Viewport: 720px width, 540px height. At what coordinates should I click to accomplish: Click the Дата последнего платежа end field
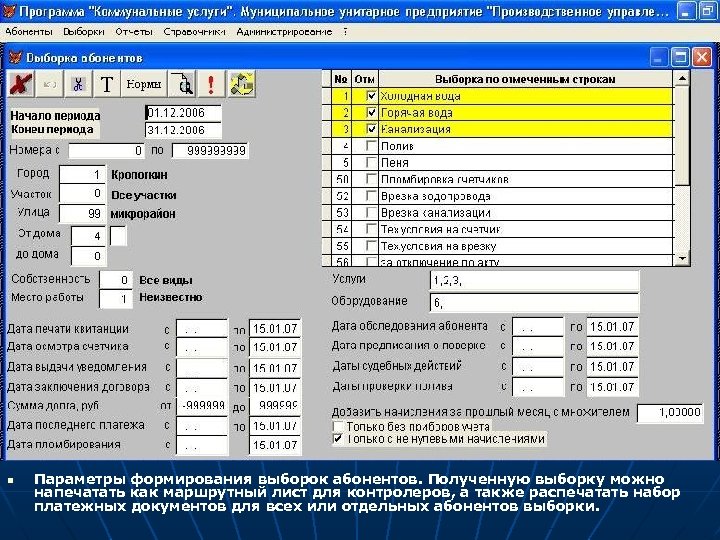275,426
